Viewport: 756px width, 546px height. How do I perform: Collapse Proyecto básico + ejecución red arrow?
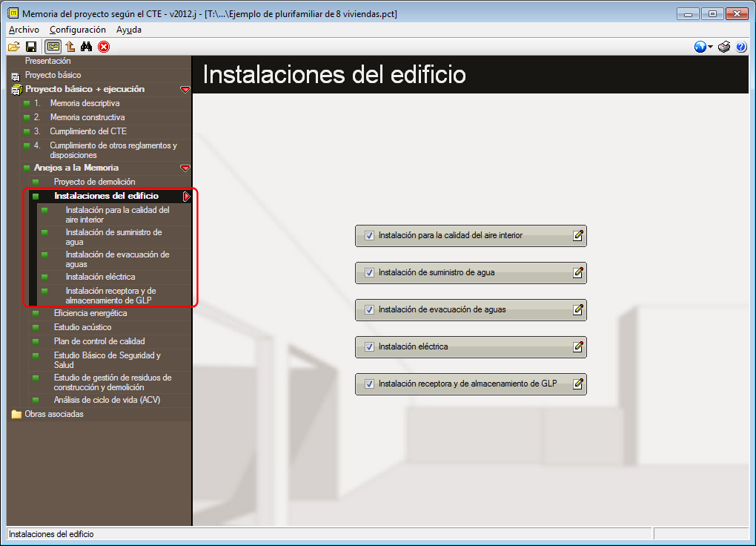[185, 90]
